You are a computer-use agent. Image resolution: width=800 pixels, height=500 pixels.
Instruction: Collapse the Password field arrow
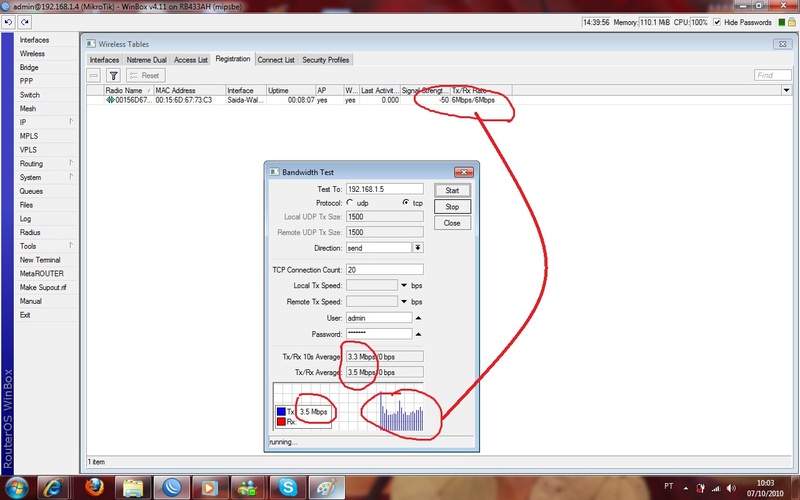(x=418, y=334)
